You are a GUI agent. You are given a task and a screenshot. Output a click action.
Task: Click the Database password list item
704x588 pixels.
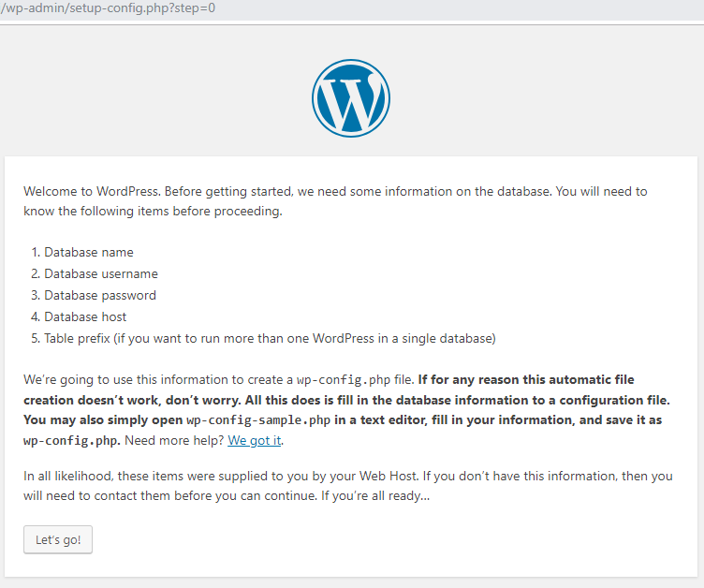(x=99, y=295)
